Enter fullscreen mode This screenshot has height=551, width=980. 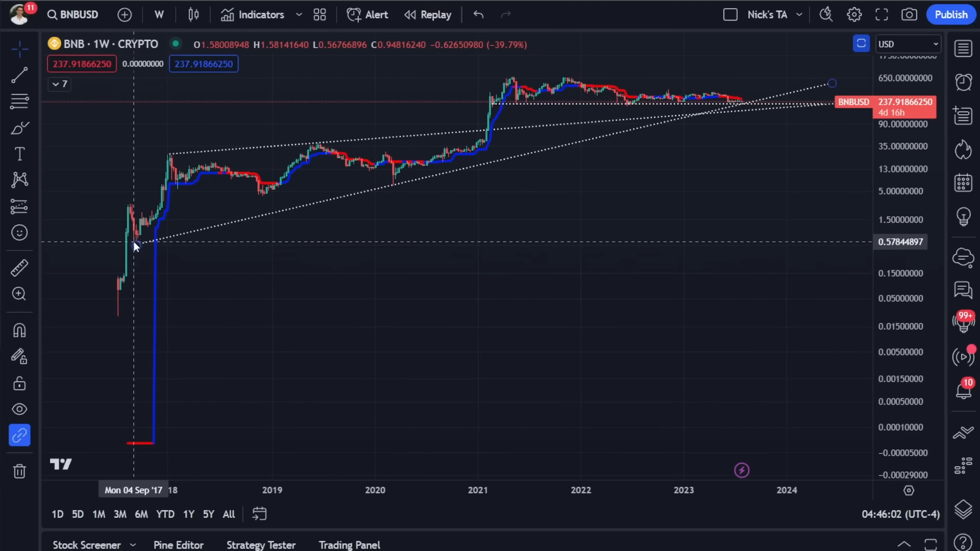coord(881,15)
